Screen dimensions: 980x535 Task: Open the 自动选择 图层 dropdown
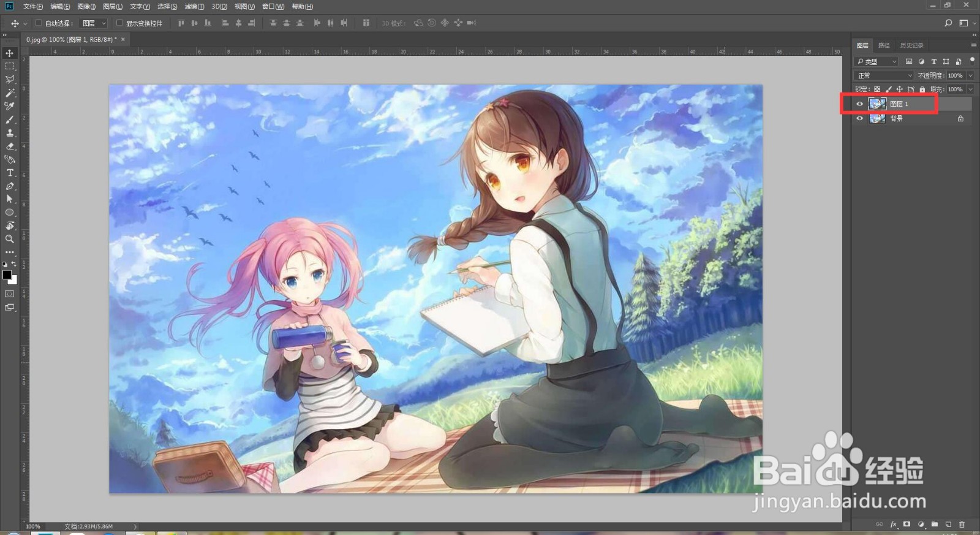point(94,23)
